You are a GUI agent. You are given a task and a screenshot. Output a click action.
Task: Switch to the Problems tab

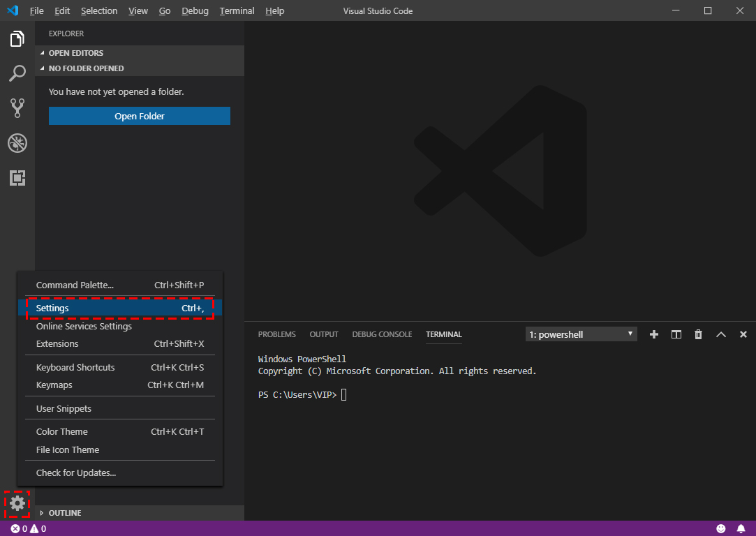276,334
